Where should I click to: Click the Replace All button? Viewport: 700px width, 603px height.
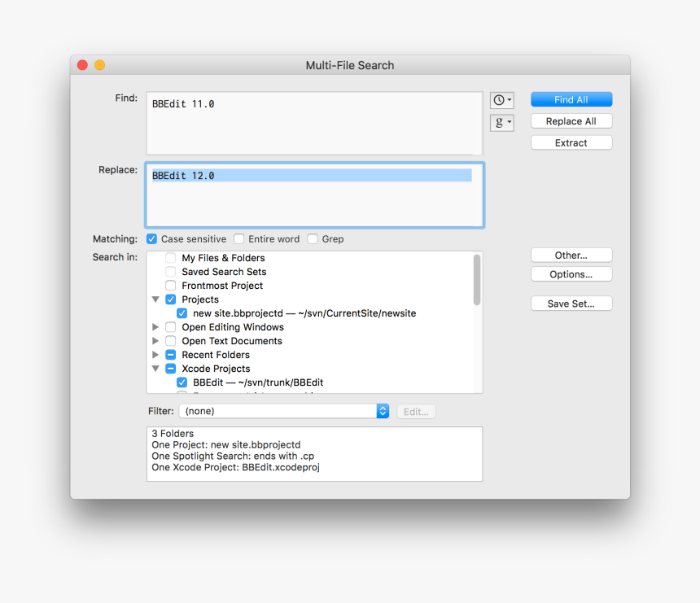tap(571, 120)
